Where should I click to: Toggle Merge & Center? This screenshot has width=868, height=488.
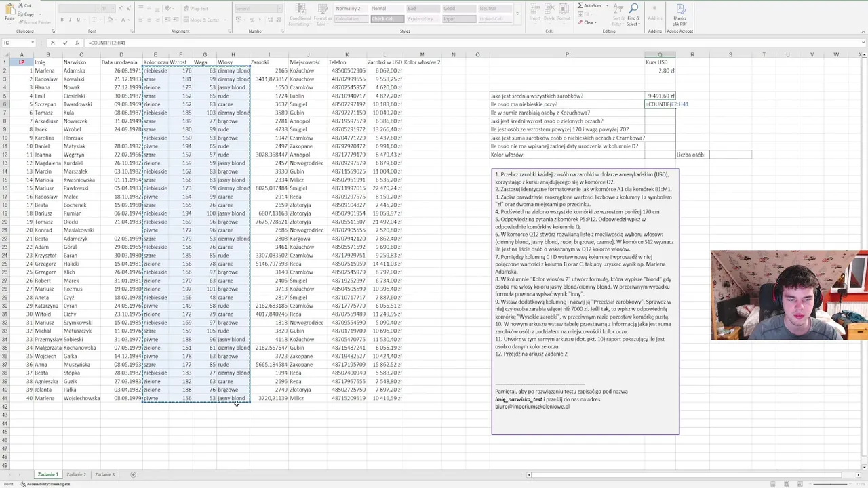click(x=201, y=20)
